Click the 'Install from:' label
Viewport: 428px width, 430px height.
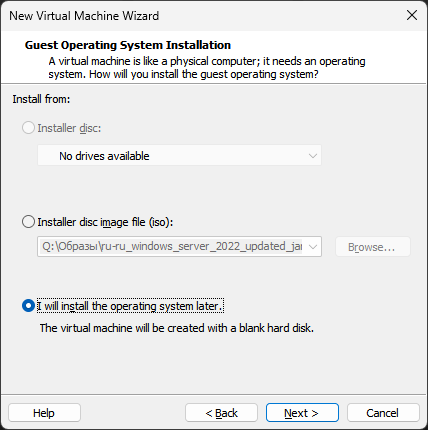(x=41, y=99)
